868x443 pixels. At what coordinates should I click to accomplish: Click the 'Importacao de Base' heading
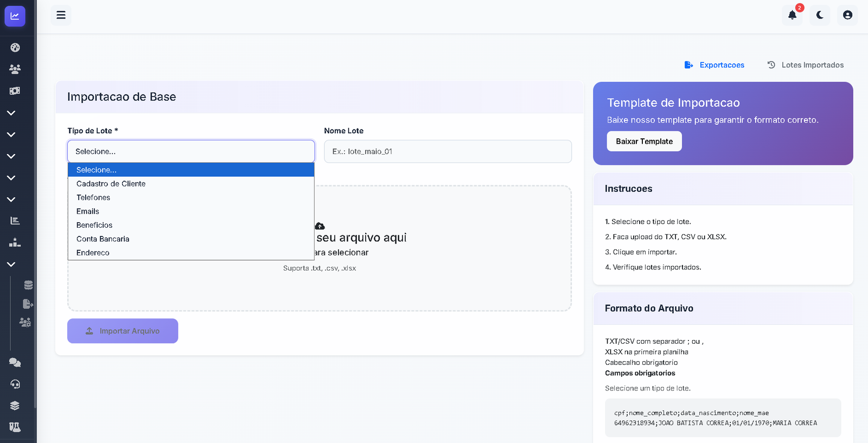pyautogui.click(x=122, y=97)
